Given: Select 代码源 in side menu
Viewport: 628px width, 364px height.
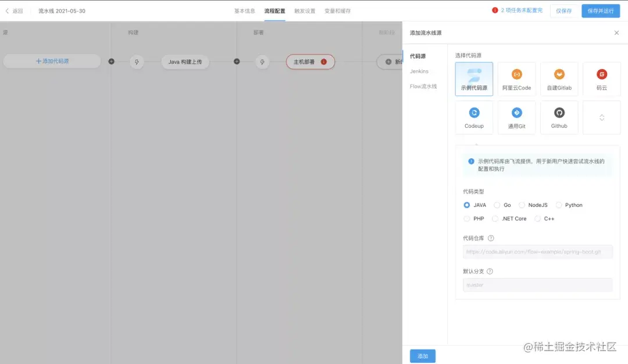Looking at the screenshot, I should tap(418, 56).
